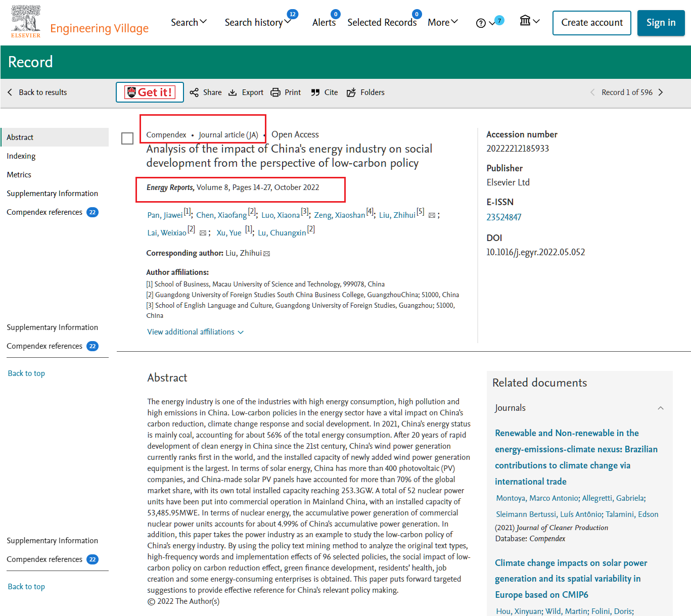
Task: Open related article Climate change impacts on solar power
Action: tap(571, 579)
